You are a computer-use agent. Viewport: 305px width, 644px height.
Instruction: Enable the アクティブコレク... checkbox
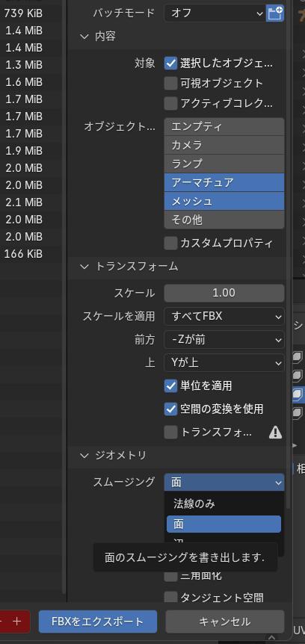170,103
